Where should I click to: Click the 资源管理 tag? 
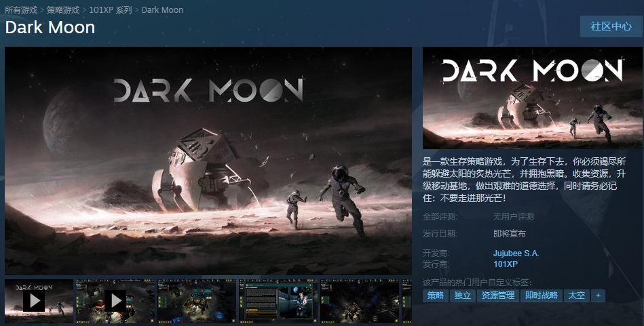498,296
